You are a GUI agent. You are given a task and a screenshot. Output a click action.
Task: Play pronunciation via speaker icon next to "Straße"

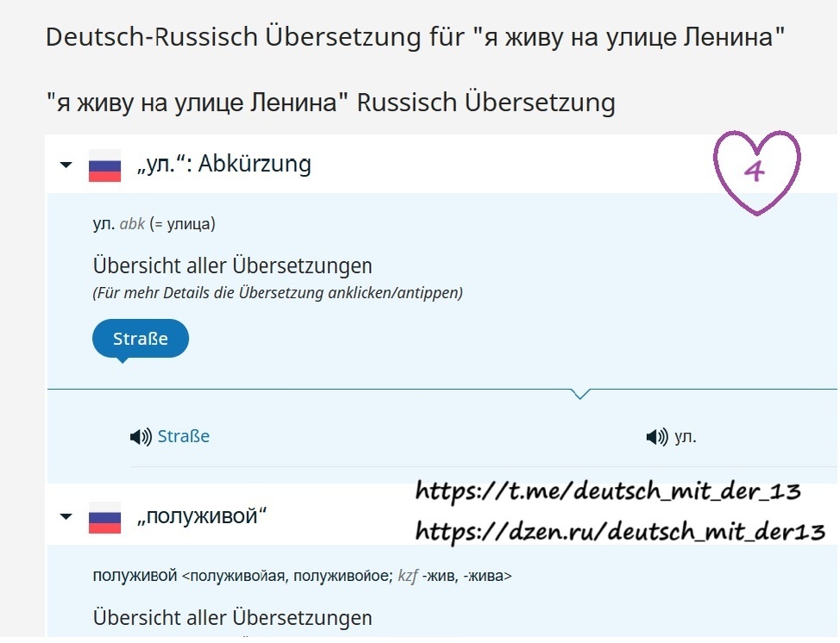pos(141,436)
